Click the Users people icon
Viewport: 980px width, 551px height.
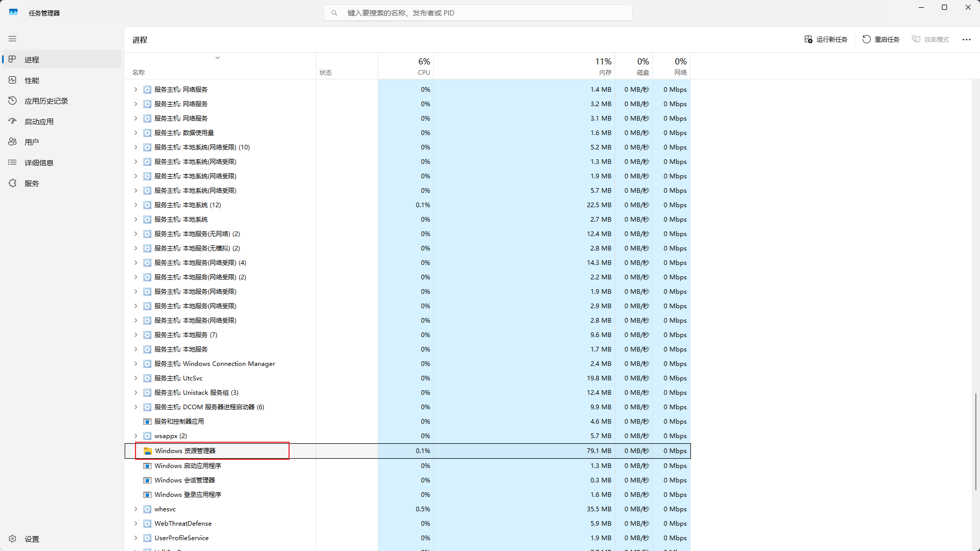13,142
